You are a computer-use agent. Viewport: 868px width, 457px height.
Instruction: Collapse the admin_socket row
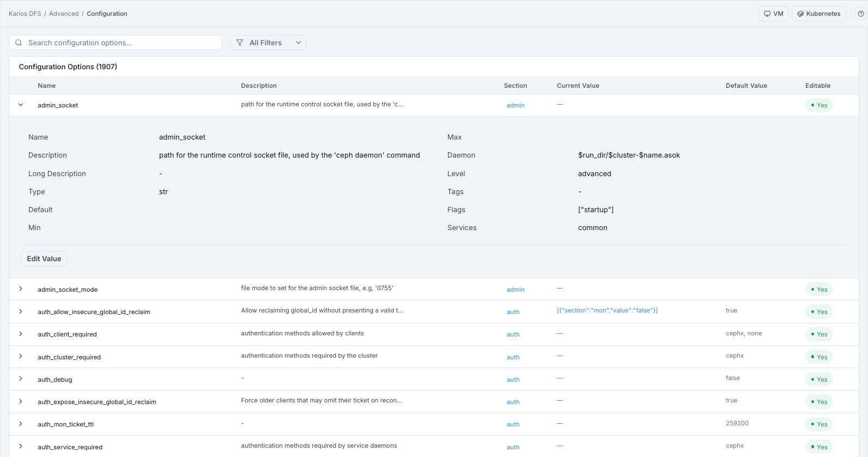(x=21, y=105)
